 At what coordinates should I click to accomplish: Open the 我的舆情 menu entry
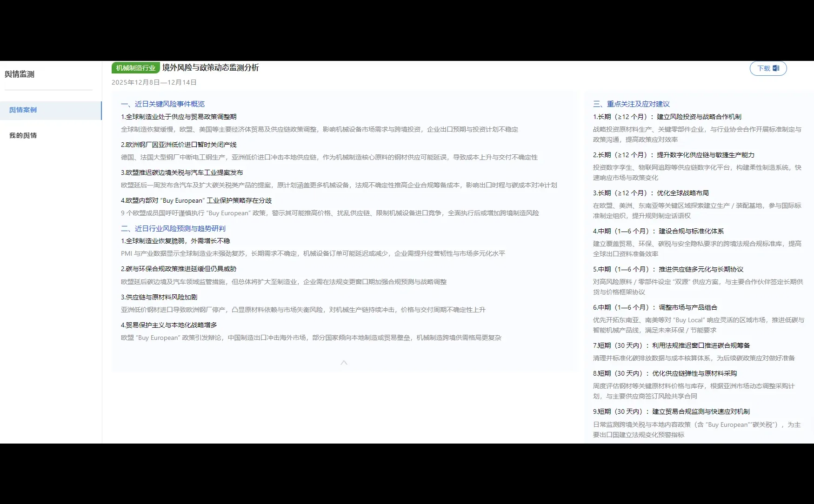coord(23,135)
